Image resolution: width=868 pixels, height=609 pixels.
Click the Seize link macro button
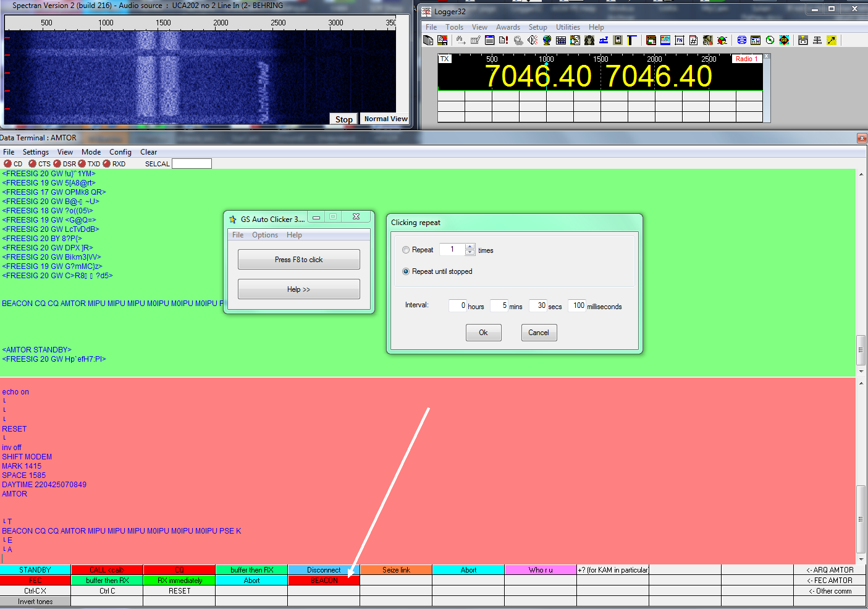[x=396, y=570]
